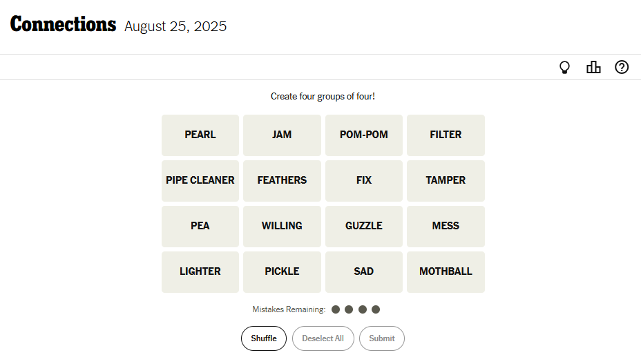Viewport: 641px width, 364px height.
Task: Select the MOTHBALL tile
Action: tap(446, 272)
